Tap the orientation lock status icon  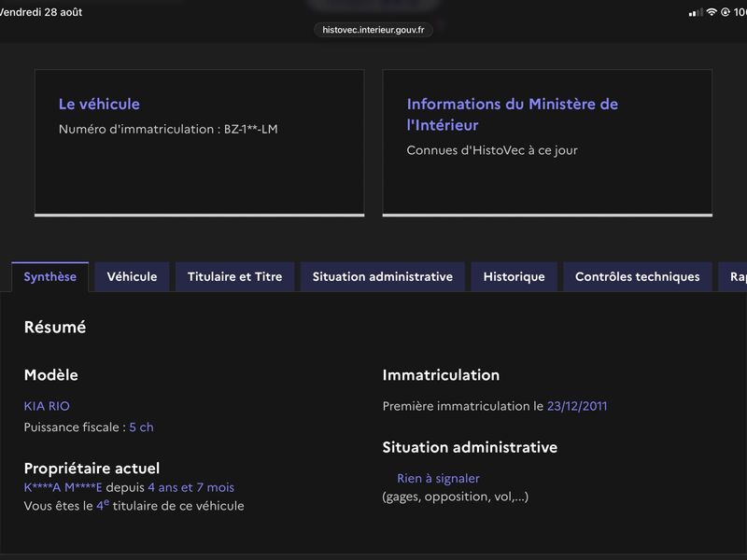coord(726,12)
